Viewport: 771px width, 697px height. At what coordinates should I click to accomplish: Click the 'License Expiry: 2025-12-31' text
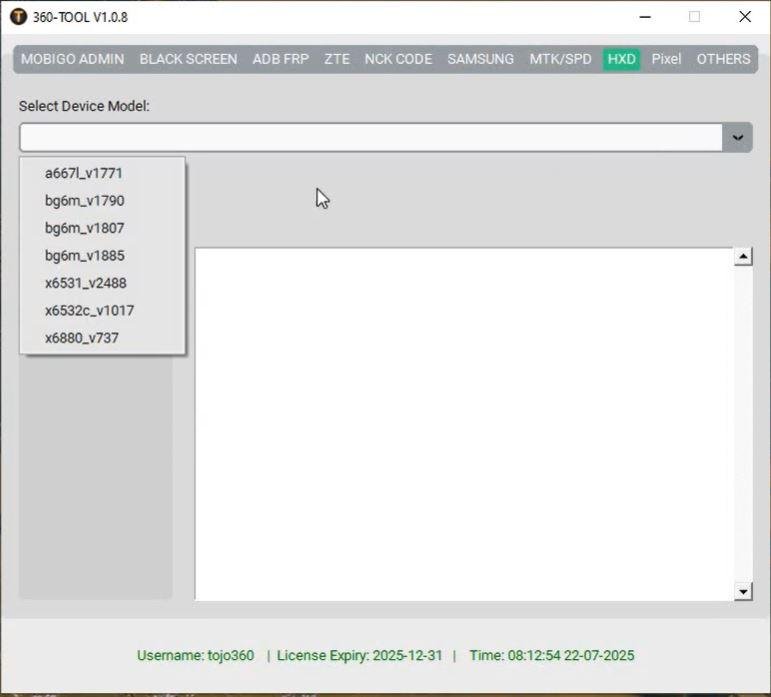[359, 656]
